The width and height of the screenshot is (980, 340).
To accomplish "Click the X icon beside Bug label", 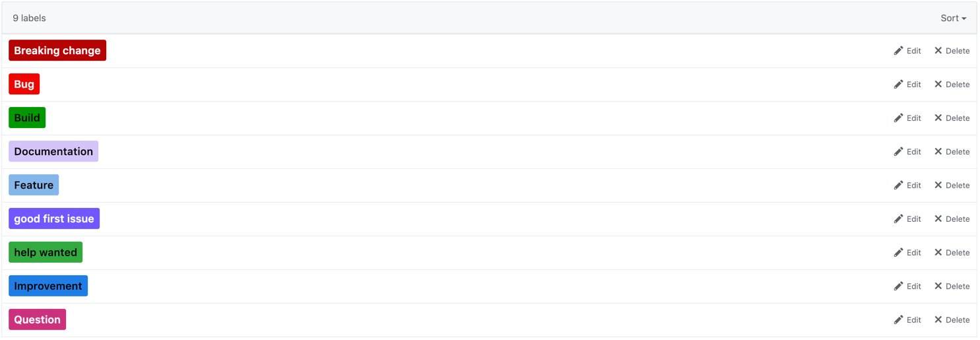I will coord(938,85).
